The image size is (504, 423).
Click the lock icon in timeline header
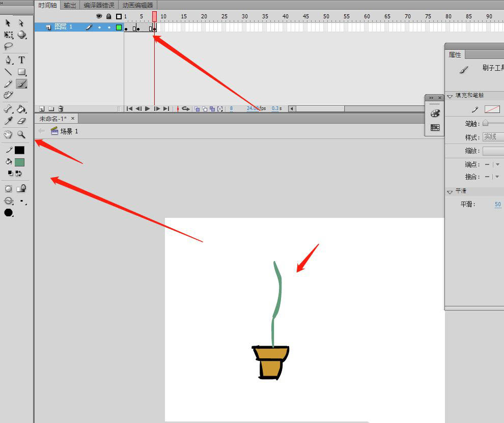click(108, 16)
